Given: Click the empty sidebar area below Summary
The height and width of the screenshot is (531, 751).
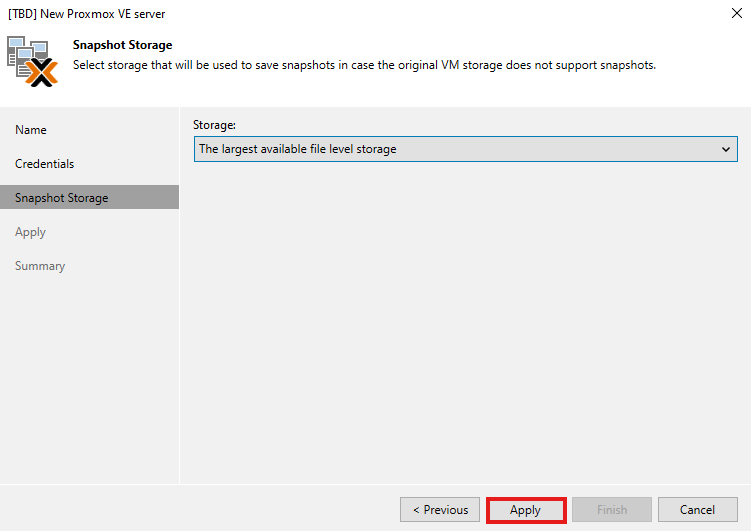Looking at the screenshot, I should (90, 380).
